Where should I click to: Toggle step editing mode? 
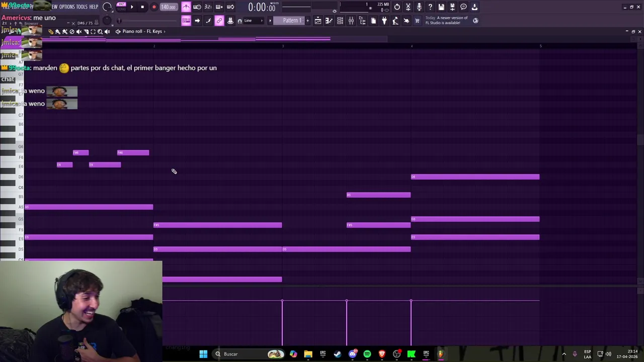coord(208,21)
